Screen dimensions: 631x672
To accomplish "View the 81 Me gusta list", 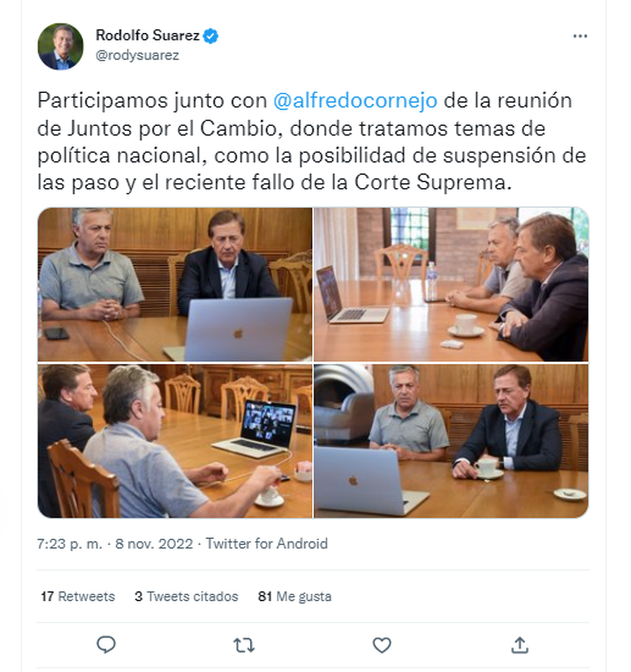I will point(294,596).
